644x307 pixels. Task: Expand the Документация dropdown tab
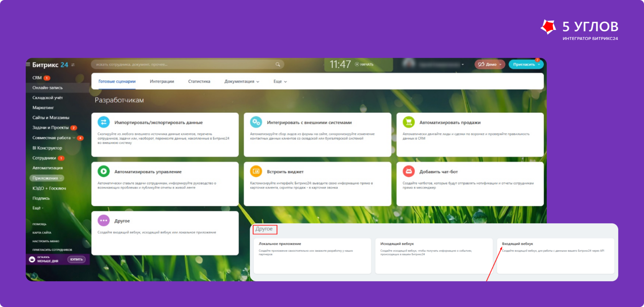242,81
